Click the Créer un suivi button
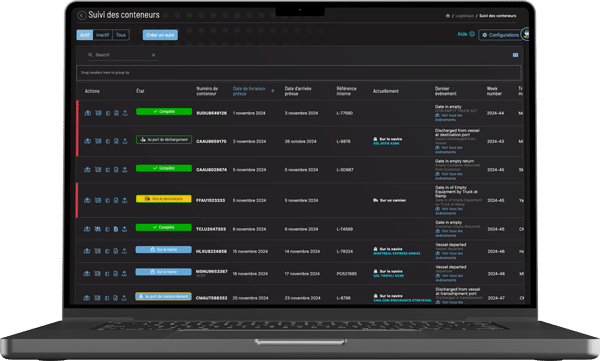 pos(160,35)
